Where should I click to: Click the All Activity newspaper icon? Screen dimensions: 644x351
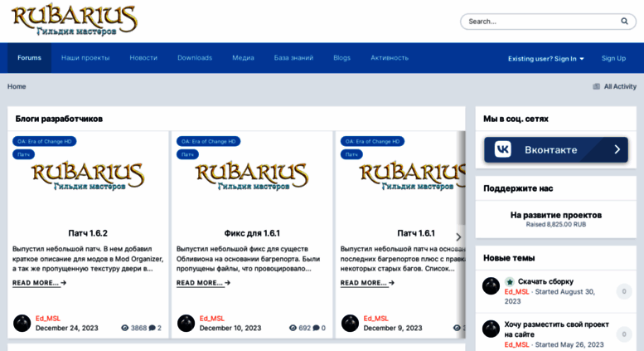596,86
